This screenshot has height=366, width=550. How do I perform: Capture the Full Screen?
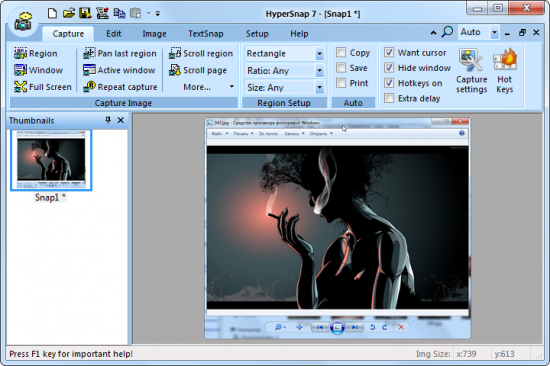click(43, 87)
